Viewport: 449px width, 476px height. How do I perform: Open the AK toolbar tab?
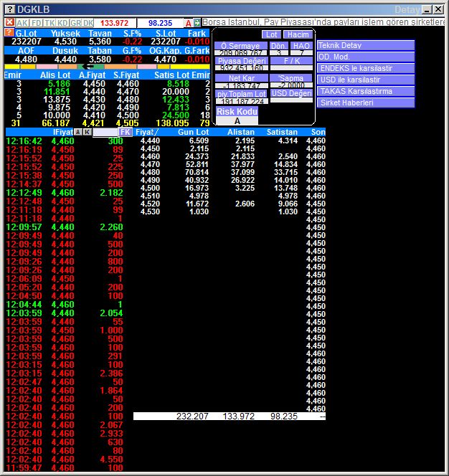22,23
